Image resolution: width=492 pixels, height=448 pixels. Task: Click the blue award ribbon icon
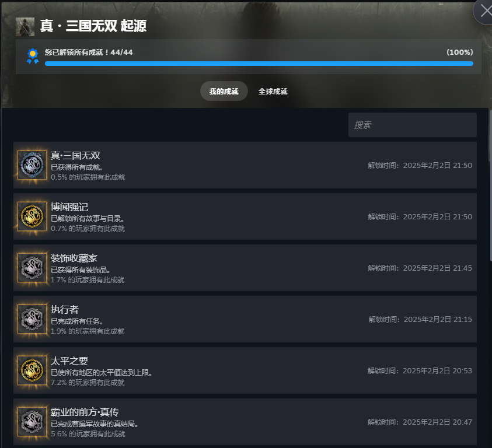tap(33, 56)
